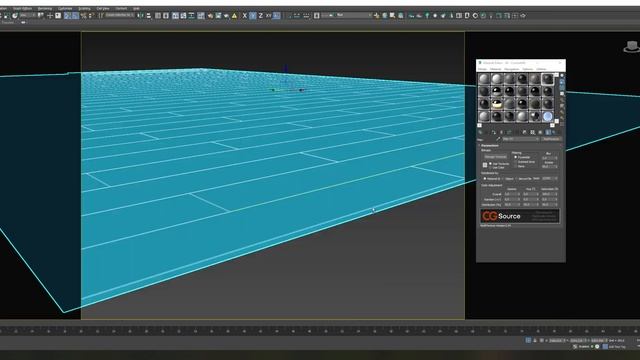
Task: Open the Customize menu in main menu bar
Action: tap(64, 8)
